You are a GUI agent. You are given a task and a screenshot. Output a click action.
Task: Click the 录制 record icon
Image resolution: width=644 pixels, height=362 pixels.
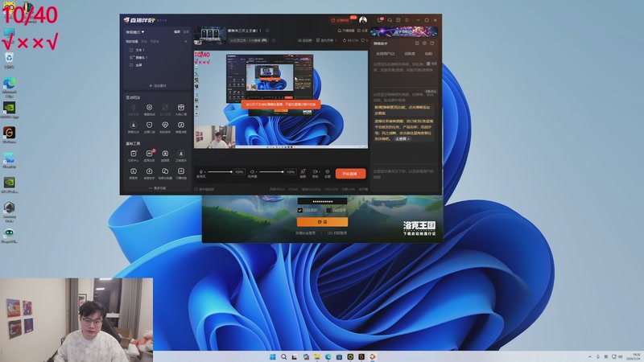(315, 171)
